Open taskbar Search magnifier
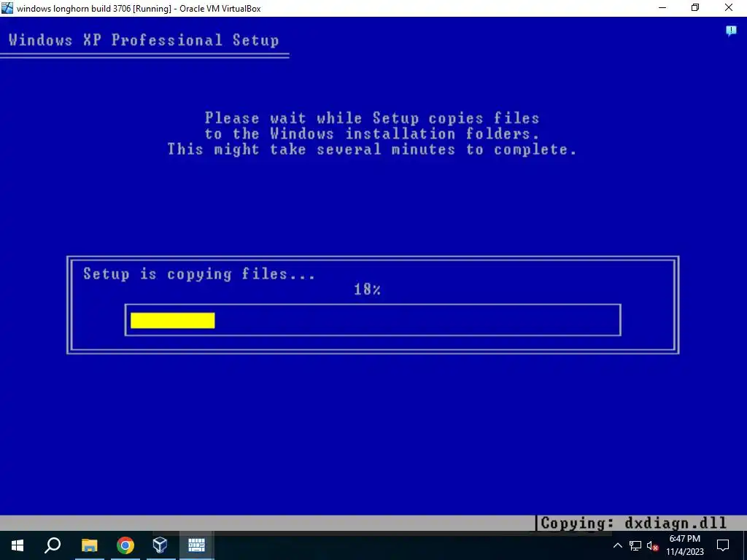The image size is (747, 560). click(53, 545)
